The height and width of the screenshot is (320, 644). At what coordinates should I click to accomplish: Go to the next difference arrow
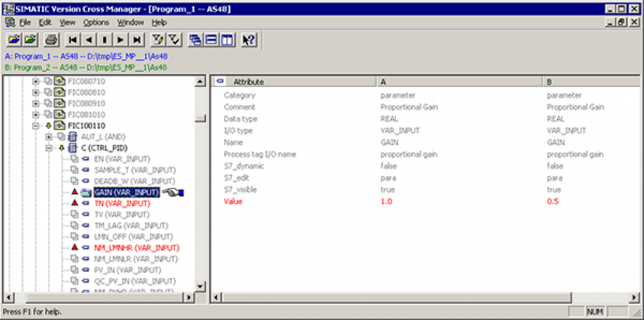[120, 40]
